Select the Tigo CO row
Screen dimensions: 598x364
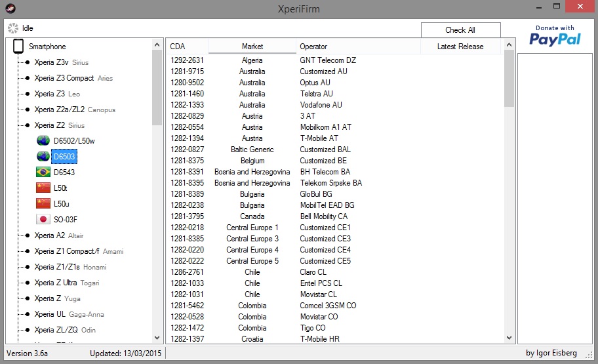coord(335,328)
